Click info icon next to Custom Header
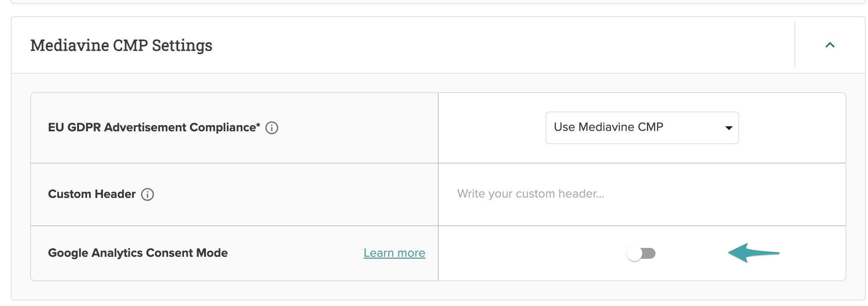The height and width of the screenshot is (306, 868). [148, 194]
